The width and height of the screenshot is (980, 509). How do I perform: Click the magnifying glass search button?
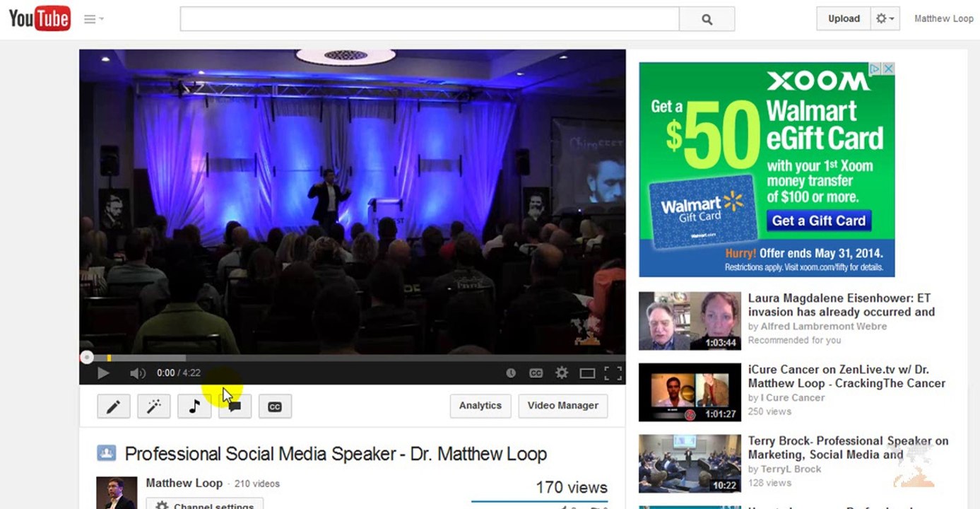[x=707, y=19]
